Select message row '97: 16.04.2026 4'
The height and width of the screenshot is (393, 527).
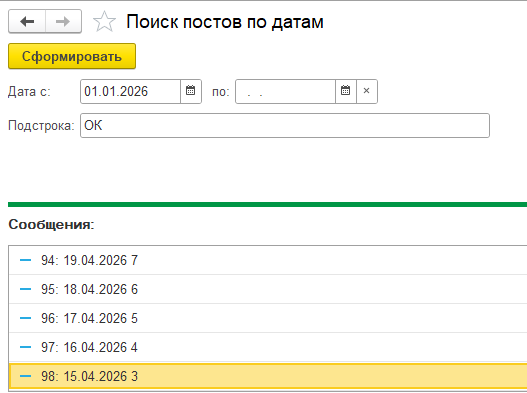(x=268, y=347)
